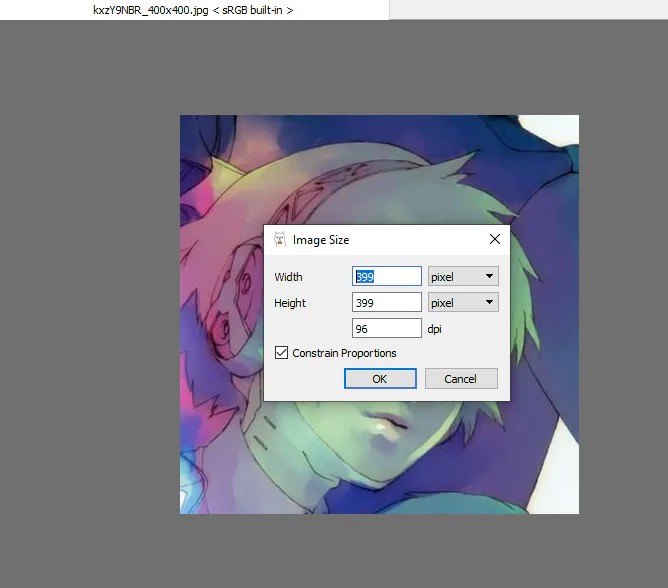The height and width of the screenshot is (588, 668).
Task: Click the Width label text
Action: tap(288, 277)
